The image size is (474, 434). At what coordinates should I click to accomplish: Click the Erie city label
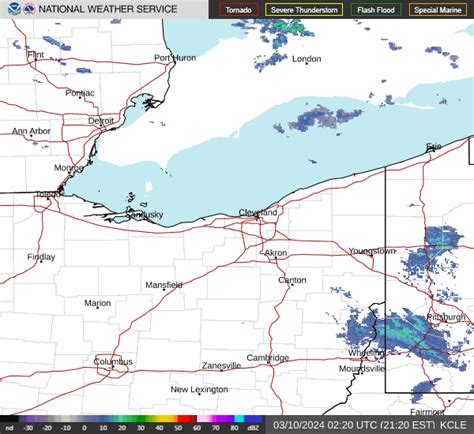click(434, 146)
